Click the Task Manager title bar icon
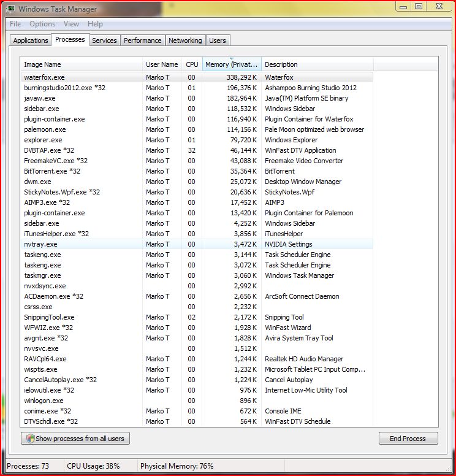The height and width of the screenshot is (476, 456). (11, 9)
